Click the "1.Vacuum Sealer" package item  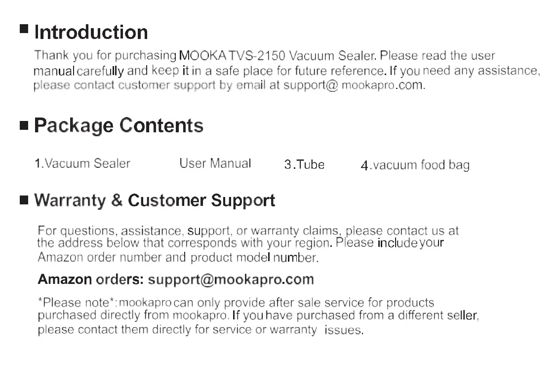click(82, 163)
